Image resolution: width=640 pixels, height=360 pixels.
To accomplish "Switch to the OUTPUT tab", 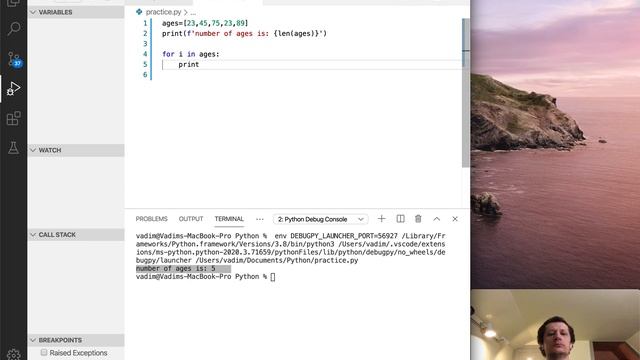I will 191,219.
